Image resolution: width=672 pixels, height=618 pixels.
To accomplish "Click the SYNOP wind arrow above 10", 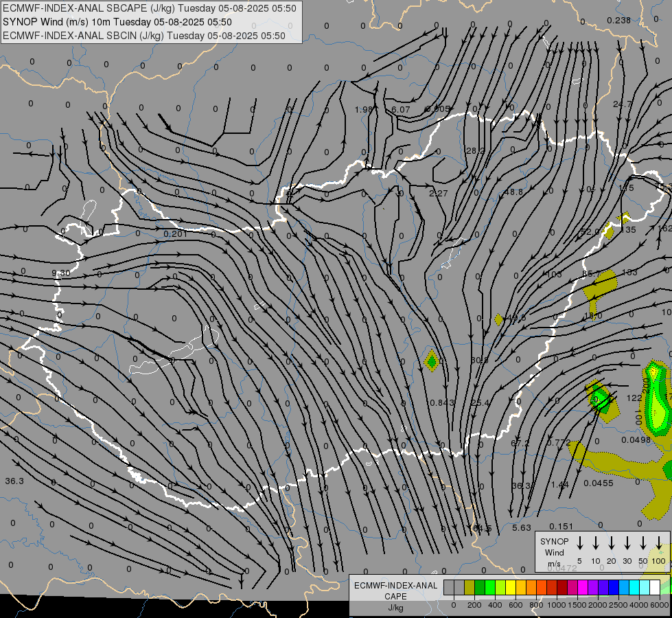I will pyautogui.click(x=596, y=542).
